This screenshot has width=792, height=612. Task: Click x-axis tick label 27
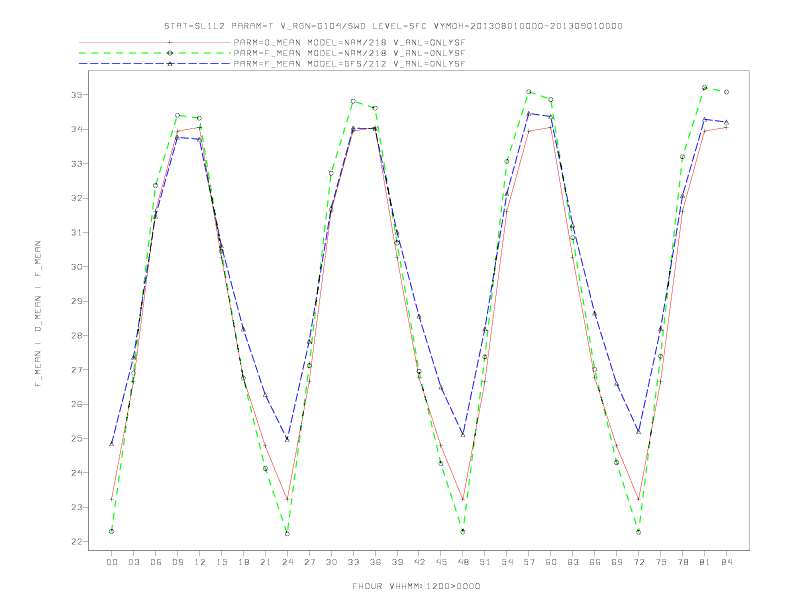pos(309,562)
